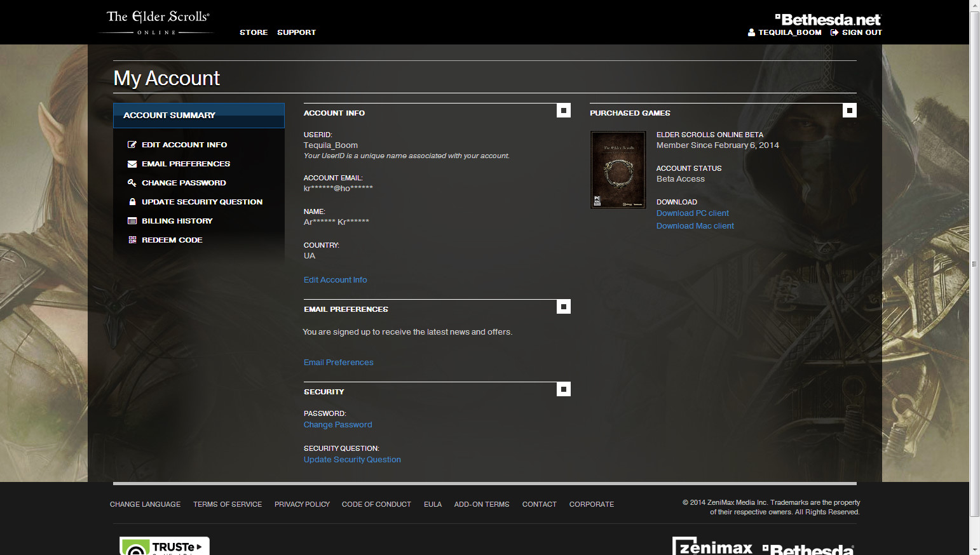Collapse the Account Info panel
This screenshot has width=980, height=555.
click(x=564, y=110)
